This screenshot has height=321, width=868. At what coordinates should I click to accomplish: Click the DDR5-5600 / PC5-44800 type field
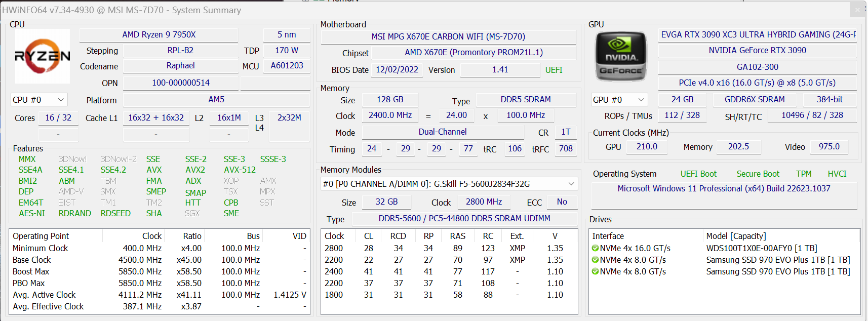[464, 219]
